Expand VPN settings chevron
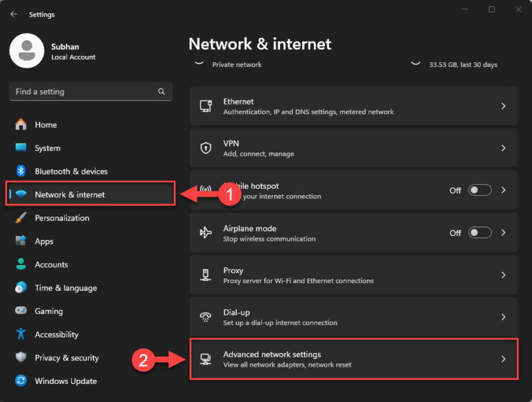The image size is (532, 402). point(504,148)
